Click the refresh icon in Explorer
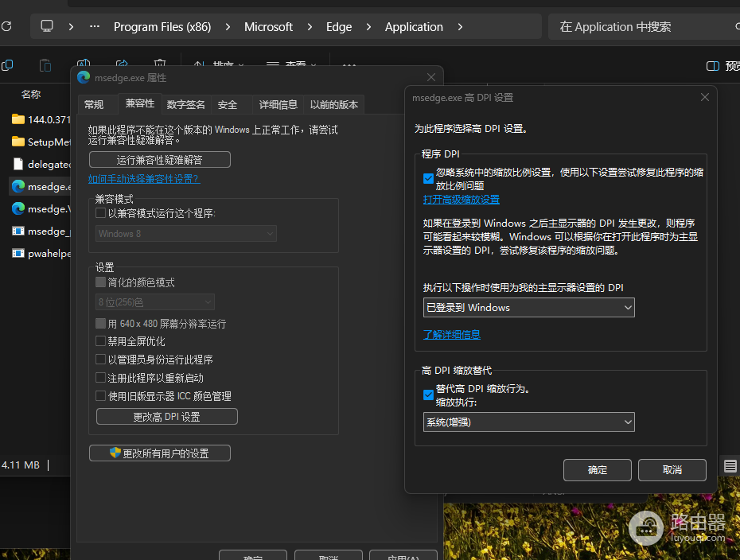This screenshot has width=740, height=560. [x=6, y=26]
